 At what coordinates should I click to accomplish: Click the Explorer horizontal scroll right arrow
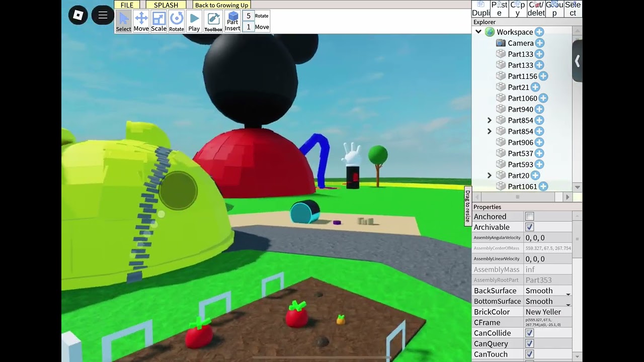tap(568, 197)
